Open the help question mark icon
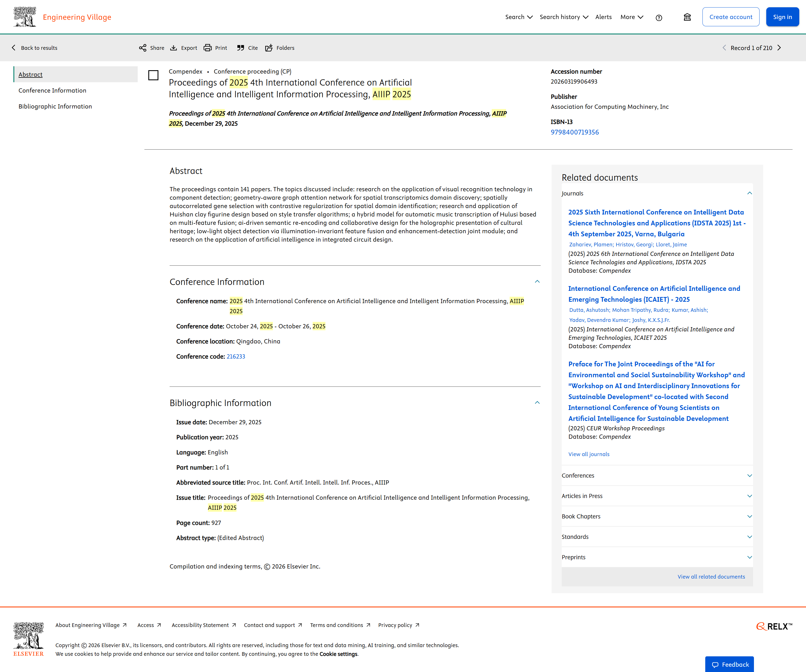 pos(659,18)
